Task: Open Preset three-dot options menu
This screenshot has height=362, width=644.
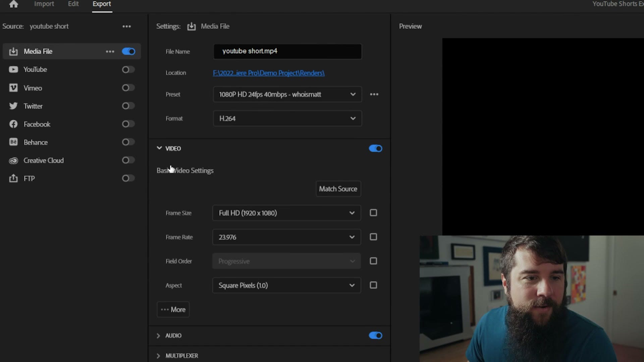Action: [x=374, y=94]
